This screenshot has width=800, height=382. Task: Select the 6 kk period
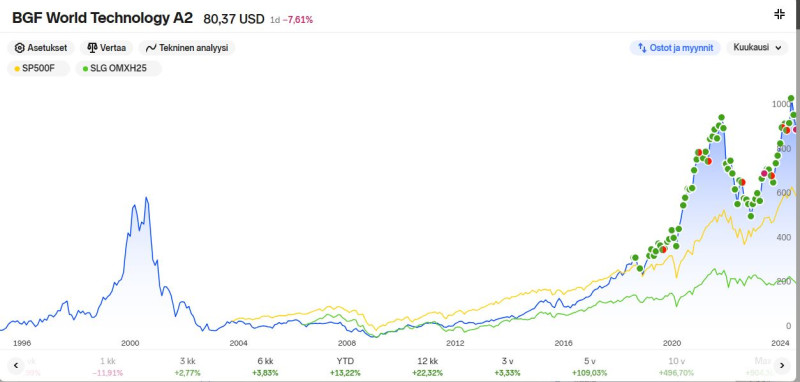(x=265, y=367)
